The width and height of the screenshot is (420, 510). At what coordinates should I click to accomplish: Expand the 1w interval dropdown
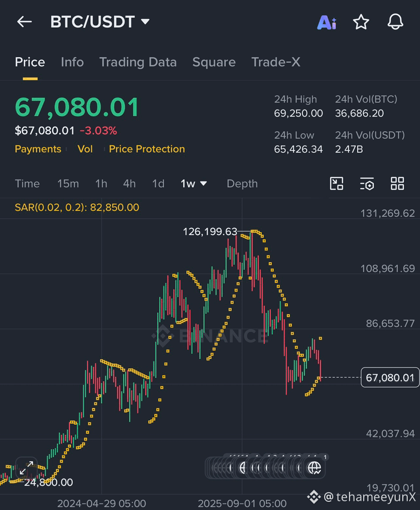[194, 184]
